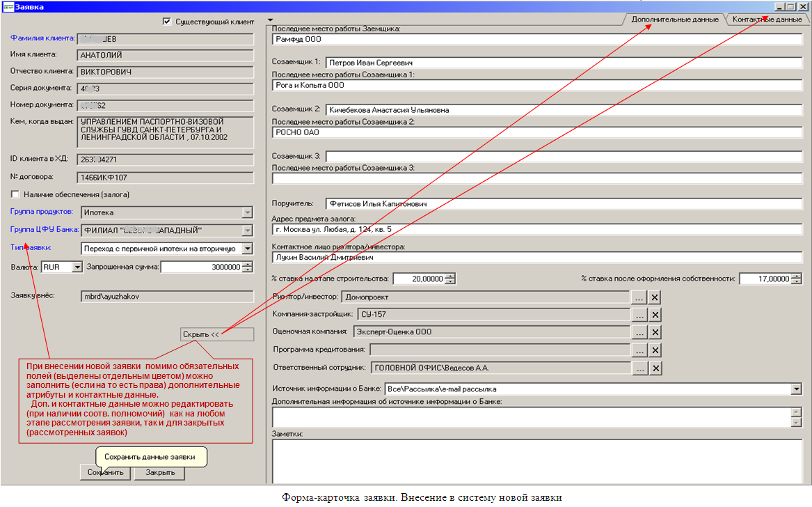
Task: Click Компания-застройщик field СУ-157
Action: pyautogui.click(x=493, y=314)
